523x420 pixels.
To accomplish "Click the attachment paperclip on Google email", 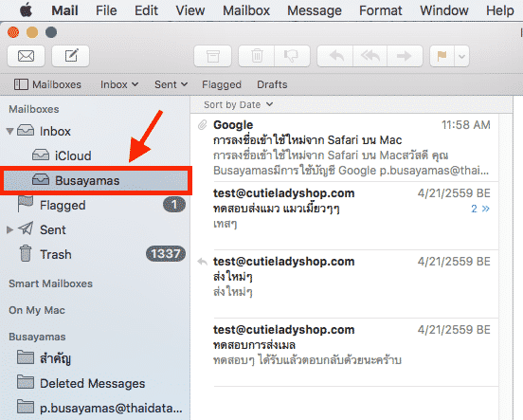I will tap(202, 125).
